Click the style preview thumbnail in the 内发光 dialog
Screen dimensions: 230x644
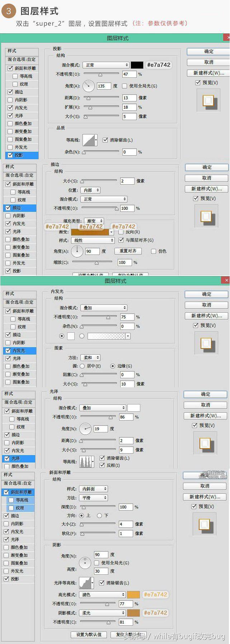(x=206, y=343)
